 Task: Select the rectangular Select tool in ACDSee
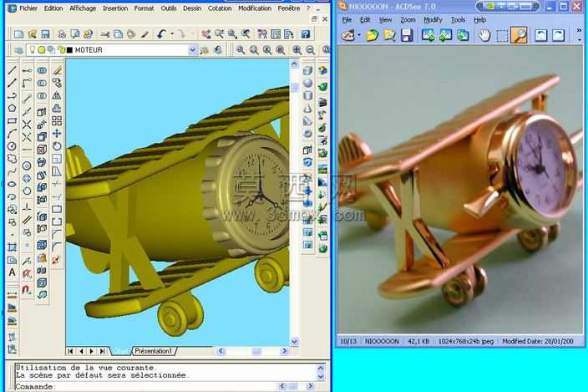point(502,35)
